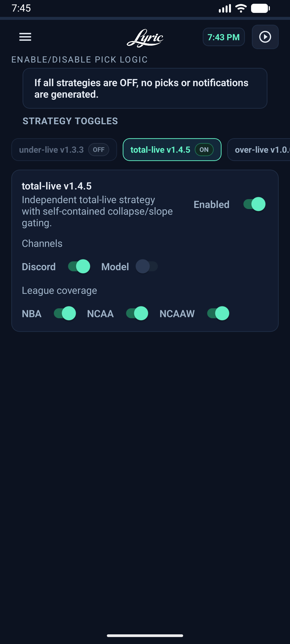The image size is (290, 644).
Task: Open the hamburger navigation menu
Action: coord(25,37)
